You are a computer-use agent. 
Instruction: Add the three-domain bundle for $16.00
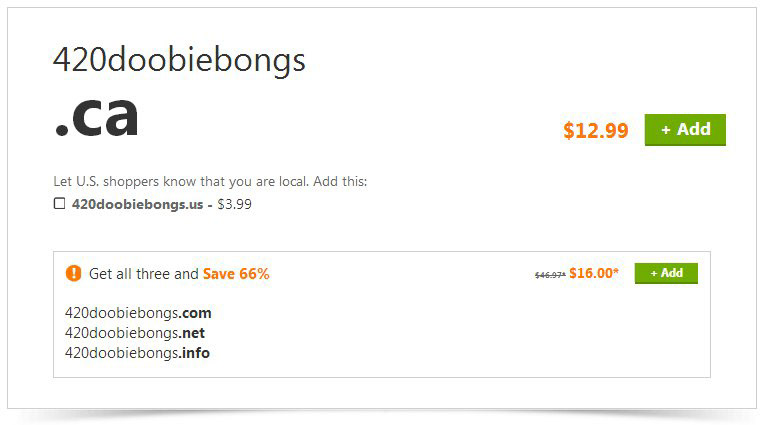coord(666,273)
